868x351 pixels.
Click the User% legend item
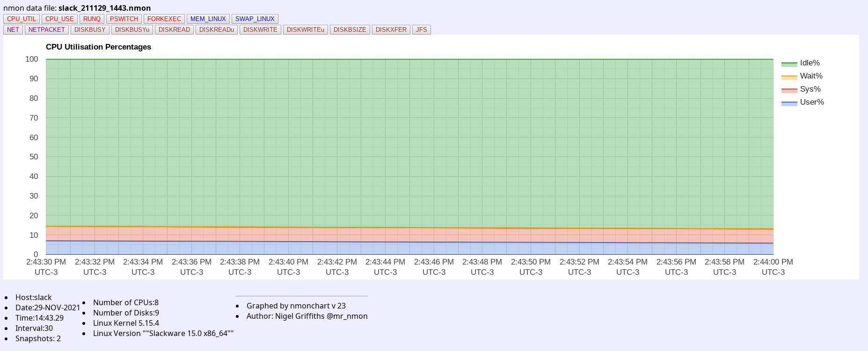coord(811,102)
